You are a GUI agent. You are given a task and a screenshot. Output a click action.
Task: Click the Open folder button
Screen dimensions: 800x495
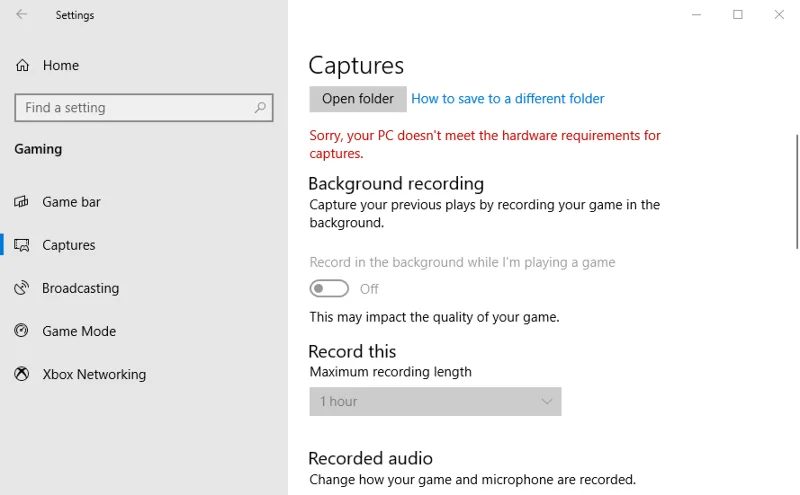pos(358,99)
